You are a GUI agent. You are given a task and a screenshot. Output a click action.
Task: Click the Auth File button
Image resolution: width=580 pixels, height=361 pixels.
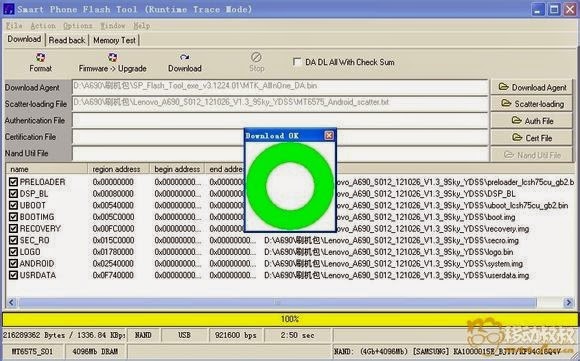click(x=532, y=121)
